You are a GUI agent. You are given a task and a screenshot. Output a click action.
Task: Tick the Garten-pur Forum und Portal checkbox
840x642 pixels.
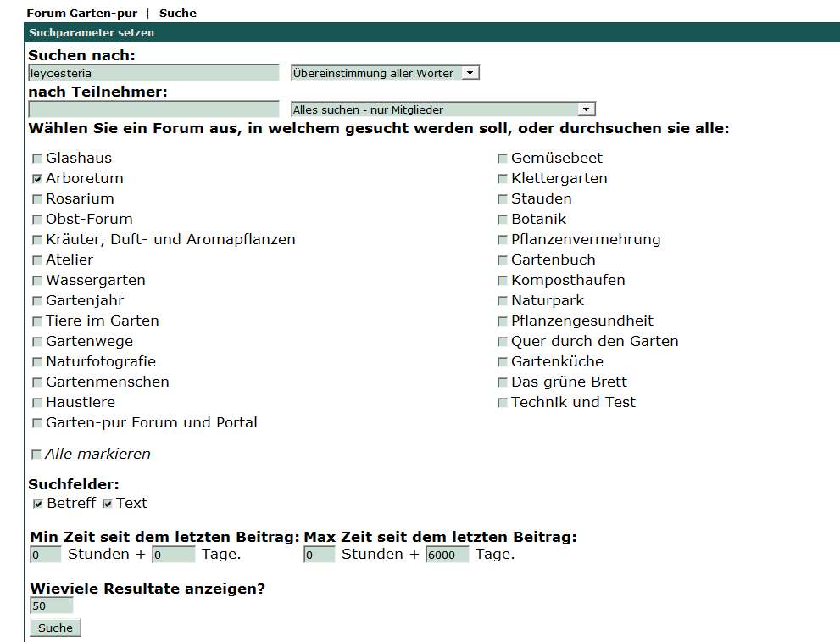coord(36,423)
